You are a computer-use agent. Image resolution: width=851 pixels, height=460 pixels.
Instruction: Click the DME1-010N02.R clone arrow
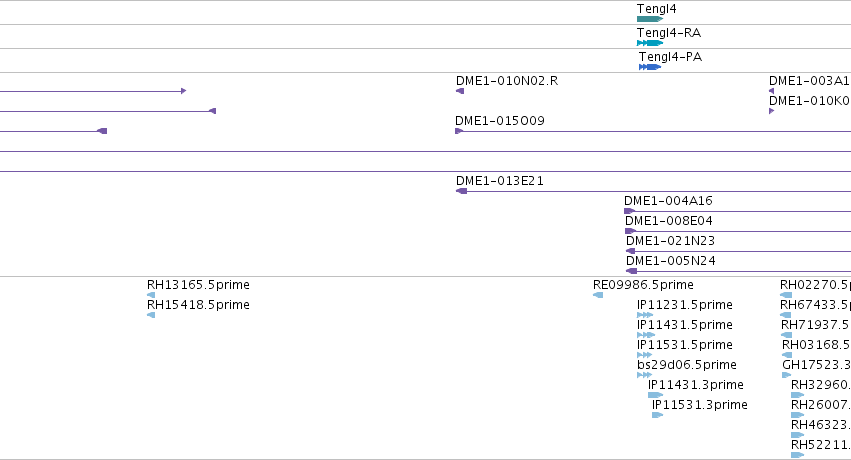[460, 91]
